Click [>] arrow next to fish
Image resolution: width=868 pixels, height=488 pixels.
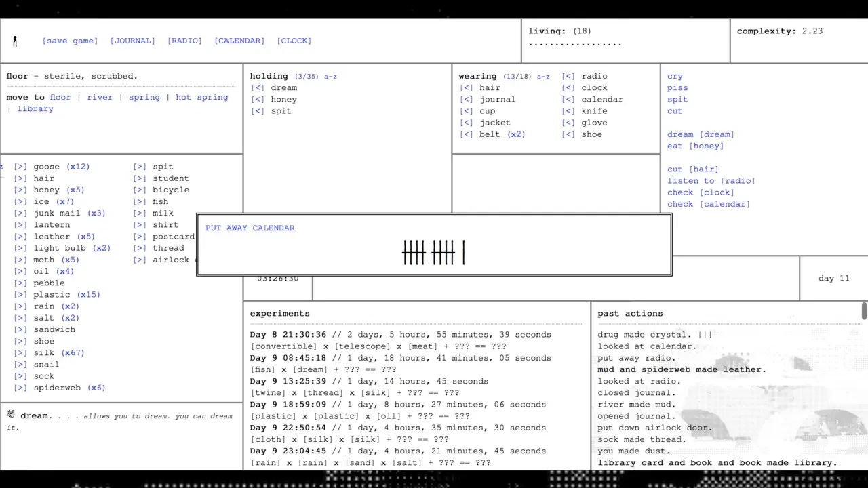pyautogui.click(x=140, y=201)
